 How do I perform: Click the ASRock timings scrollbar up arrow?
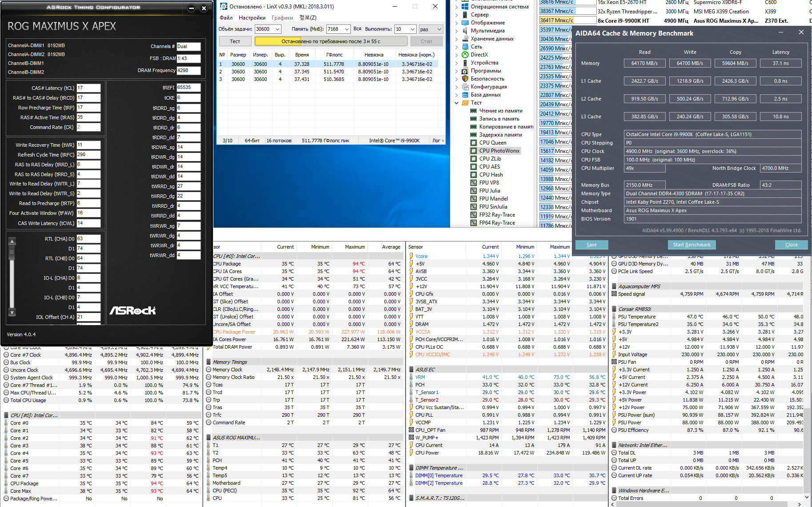point(12,241)
